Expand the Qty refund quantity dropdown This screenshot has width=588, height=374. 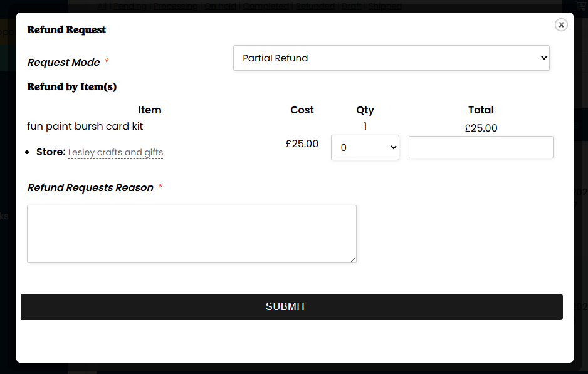coord(365,148)
